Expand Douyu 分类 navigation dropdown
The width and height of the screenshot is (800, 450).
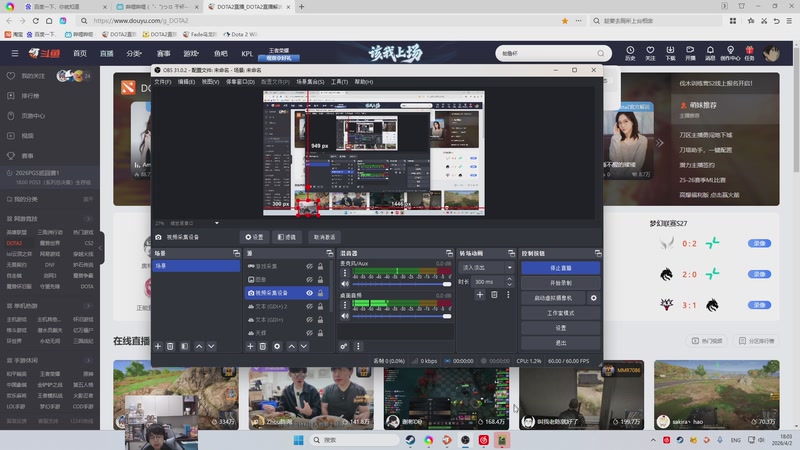point(134,53)
